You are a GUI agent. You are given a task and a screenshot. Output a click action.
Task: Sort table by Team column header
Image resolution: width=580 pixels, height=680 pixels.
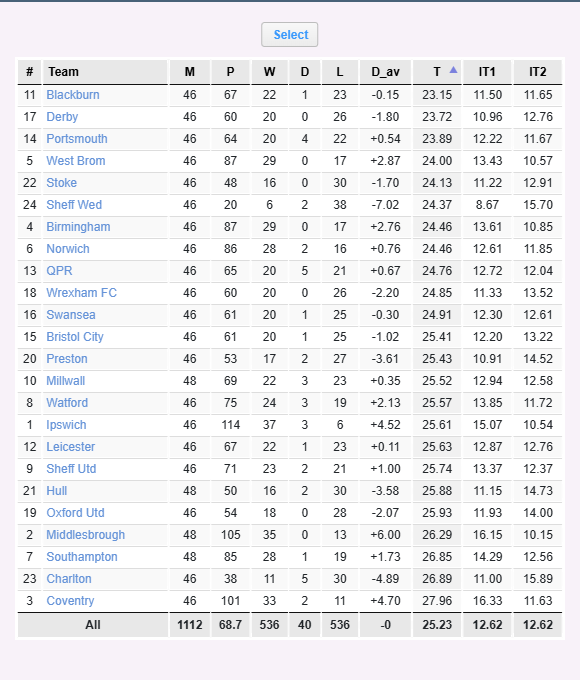point(63,72)
